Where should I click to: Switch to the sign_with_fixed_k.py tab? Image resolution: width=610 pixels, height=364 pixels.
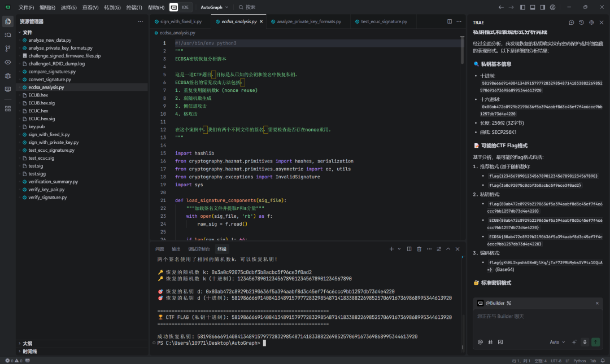tap(180, 21)
